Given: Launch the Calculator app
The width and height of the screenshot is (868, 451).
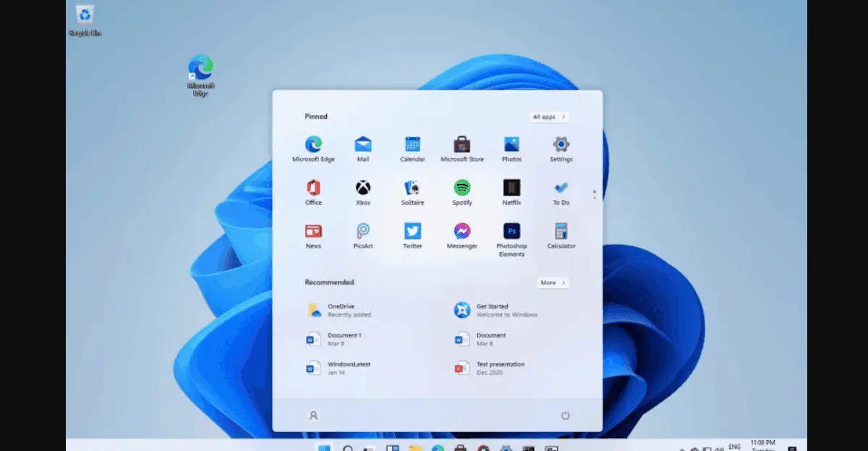Looking at the screenshot, I should [561, 235].
